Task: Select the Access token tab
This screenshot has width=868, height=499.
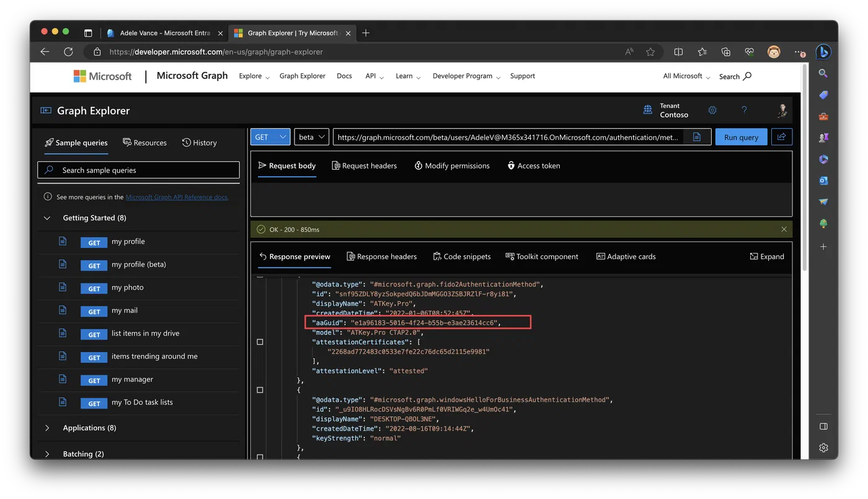Action: (534, 166)
